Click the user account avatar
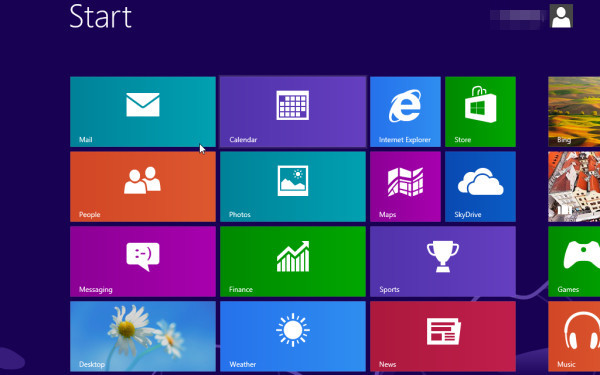The height and width of the screenshot is (375, 600). pyautogui.click(x=561, y=16)
